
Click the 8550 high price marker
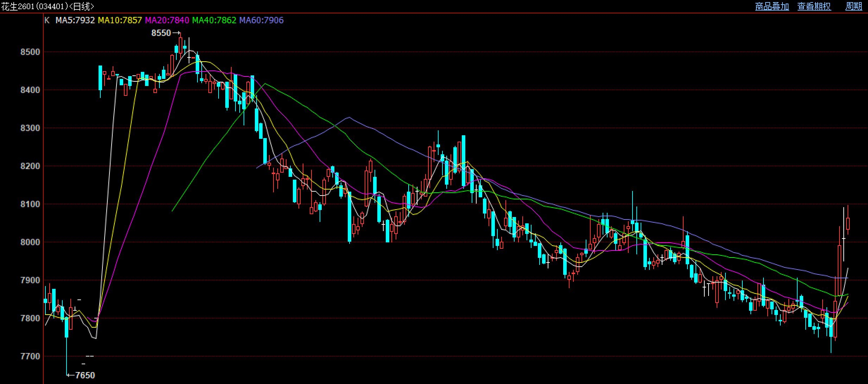(161, 33)
